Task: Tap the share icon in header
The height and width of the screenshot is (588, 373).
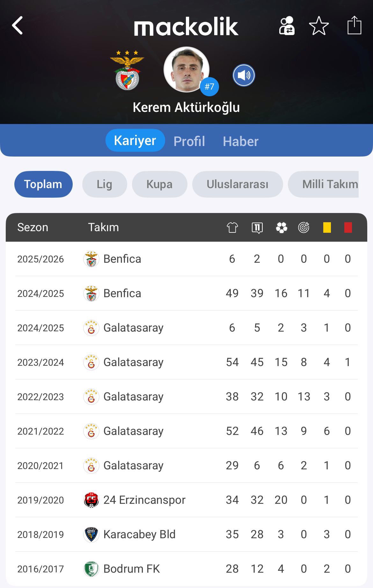Action: [x=354, y=25]
